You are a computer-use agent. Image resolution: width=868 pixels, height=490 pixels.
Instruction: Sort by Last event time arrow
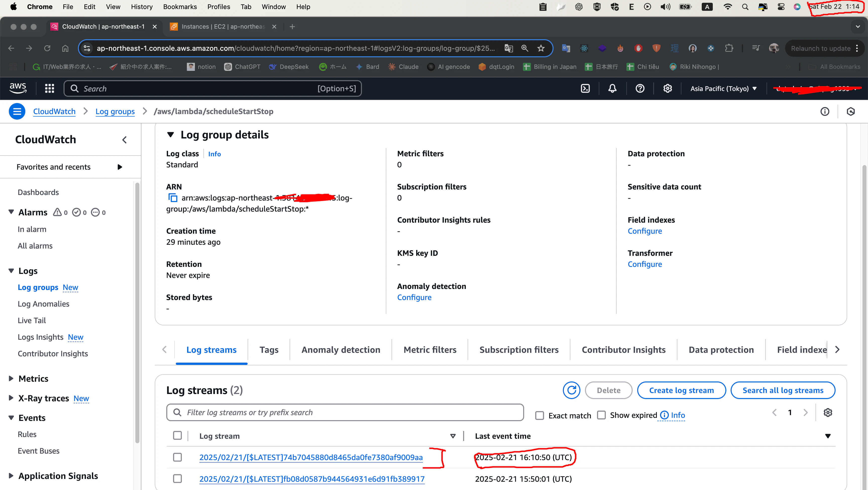[x=828, y=436]
